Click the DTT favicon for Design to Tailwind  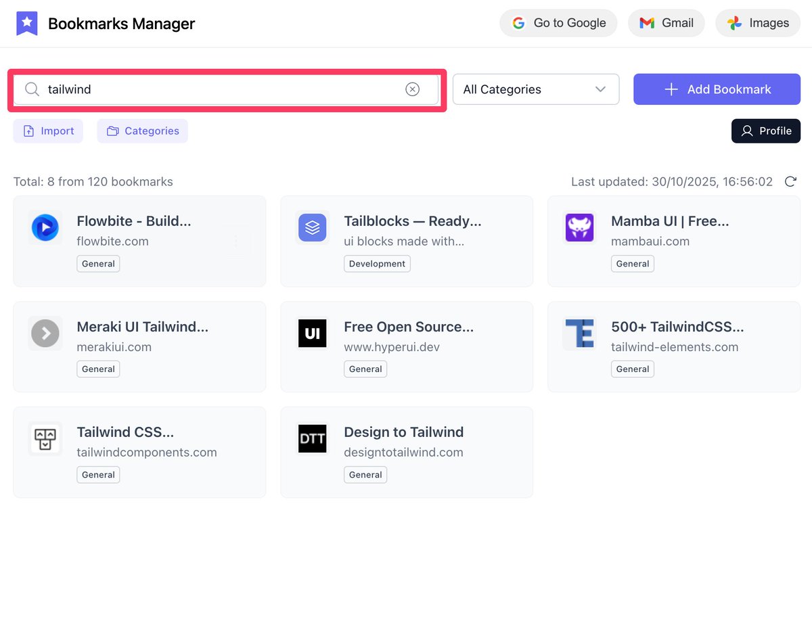pyautogui.click(x=312, y=438)
